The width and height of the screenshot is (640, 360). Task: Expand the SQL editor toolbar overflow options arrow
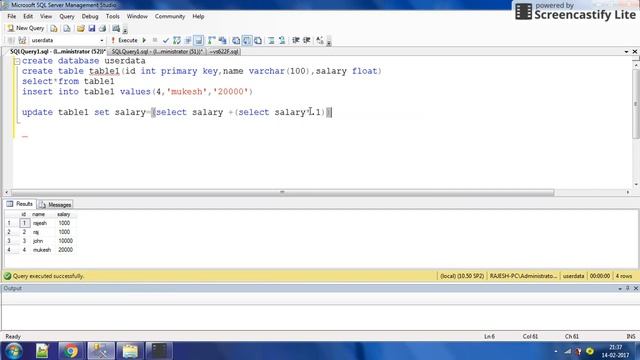point(329,41)
